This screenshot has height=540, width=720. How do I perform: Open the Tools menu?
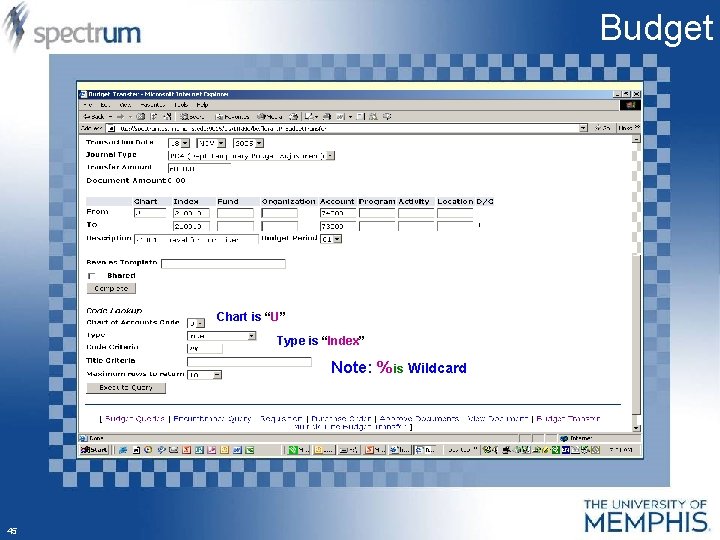[x=181, y=105]
